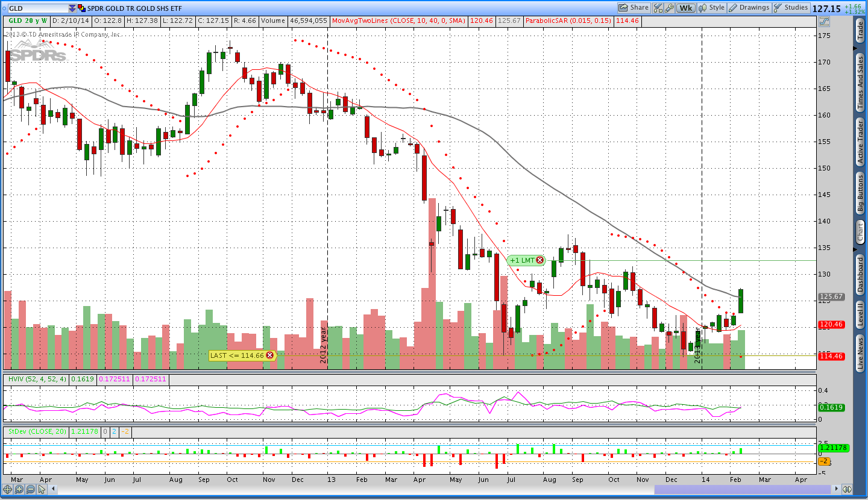Screen dimensions: 868x500
Task: Open the Trade side tab
Action: 860,31
